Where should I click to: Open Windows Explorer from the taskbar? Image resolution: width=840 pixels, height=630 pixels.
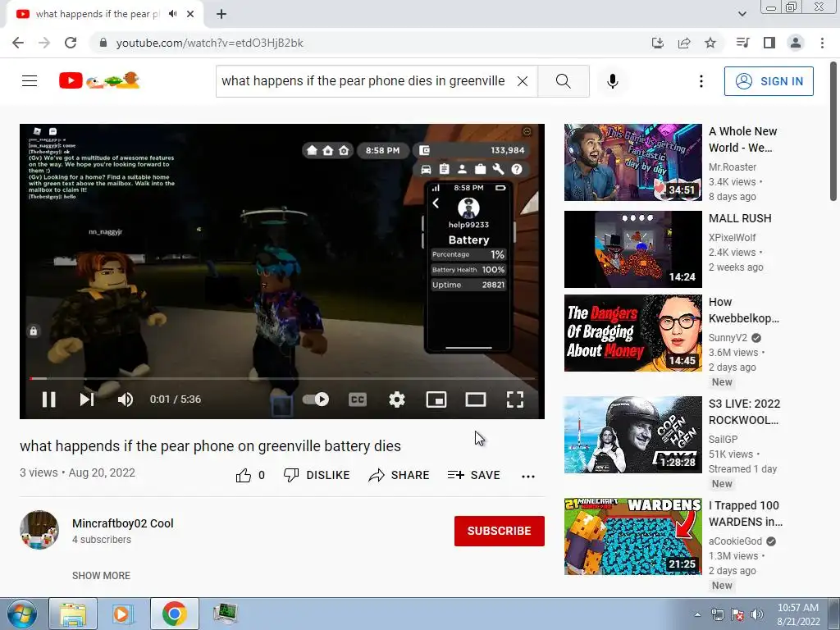pyautogui.click(x=73, y=614)
